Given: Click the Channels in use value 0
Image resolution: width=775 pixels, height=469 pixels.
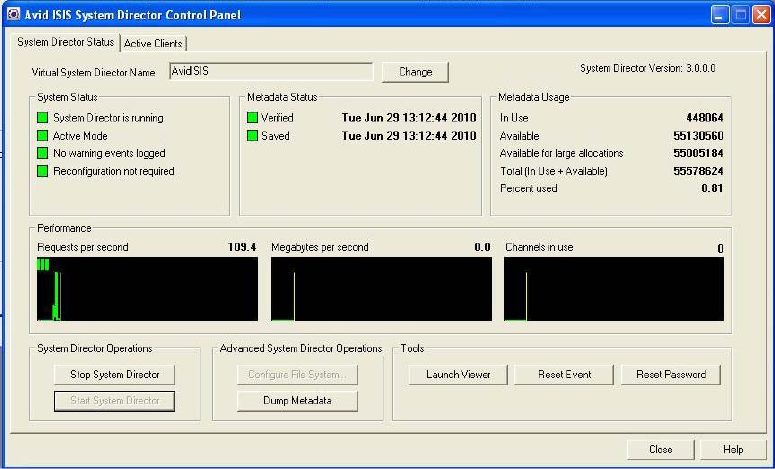Looking at the screenshot, I should tap(720, 248).
